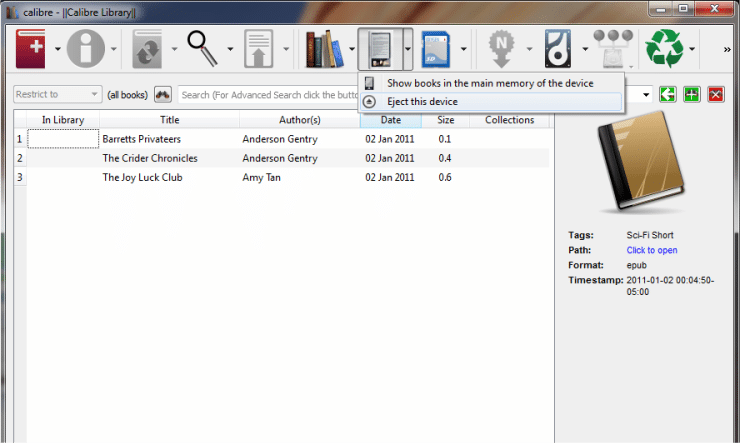
Task: Expand the Library dropdown arrow
Action: (x=352, y=49)
